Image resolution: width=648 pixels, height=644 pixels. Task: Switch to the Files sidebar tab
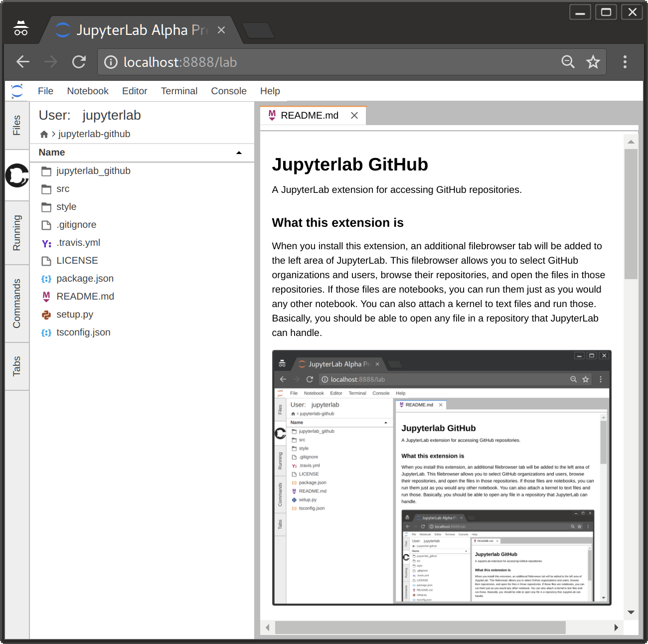[17, 125]
